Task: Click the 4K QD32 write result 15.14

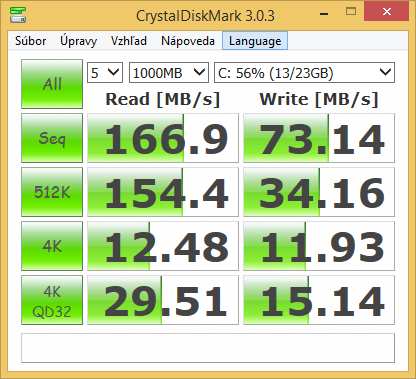Action: (x=319, y=300)
